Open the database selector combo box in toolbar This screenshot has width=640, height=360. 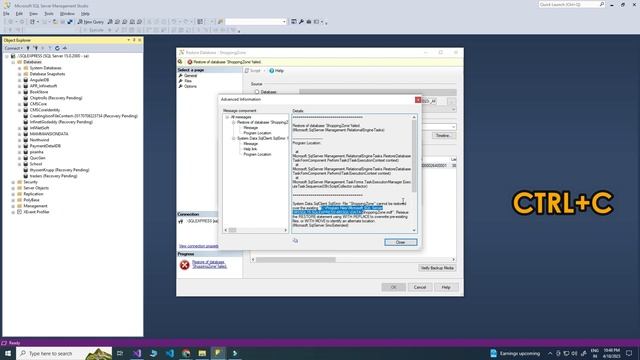pos(256,22)
